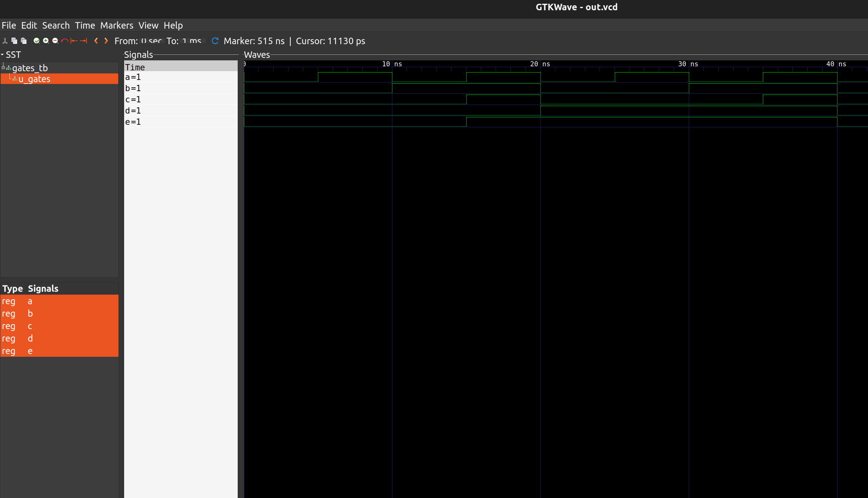Click the blue Reload waveform icon
868x498 pixels.
215,41
